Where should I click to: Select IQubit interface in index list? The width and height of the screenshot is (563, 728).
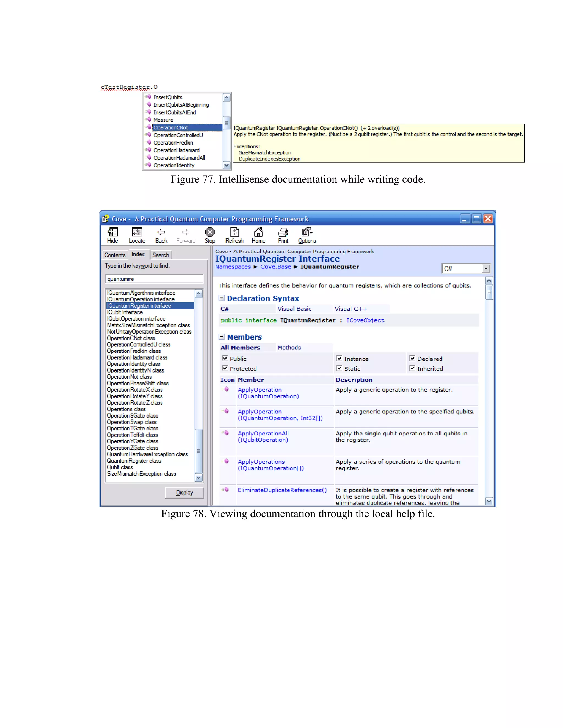coord(125,312)
